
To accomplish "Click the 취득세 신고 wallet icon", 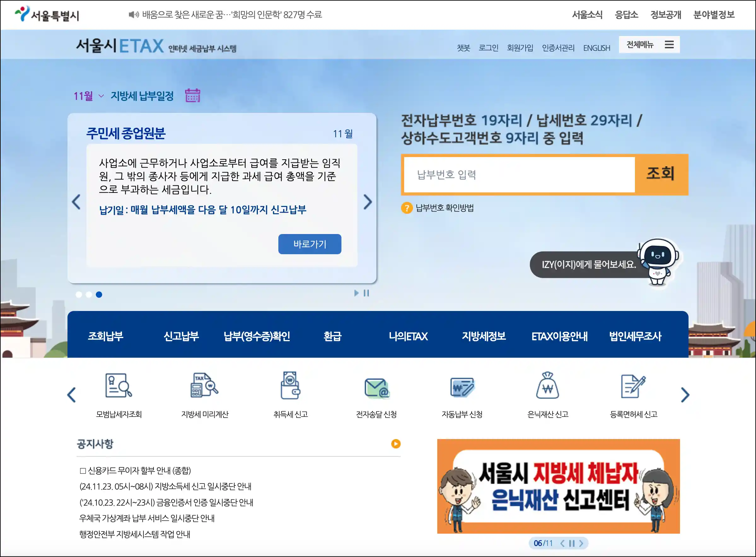I will pos(291,385).
